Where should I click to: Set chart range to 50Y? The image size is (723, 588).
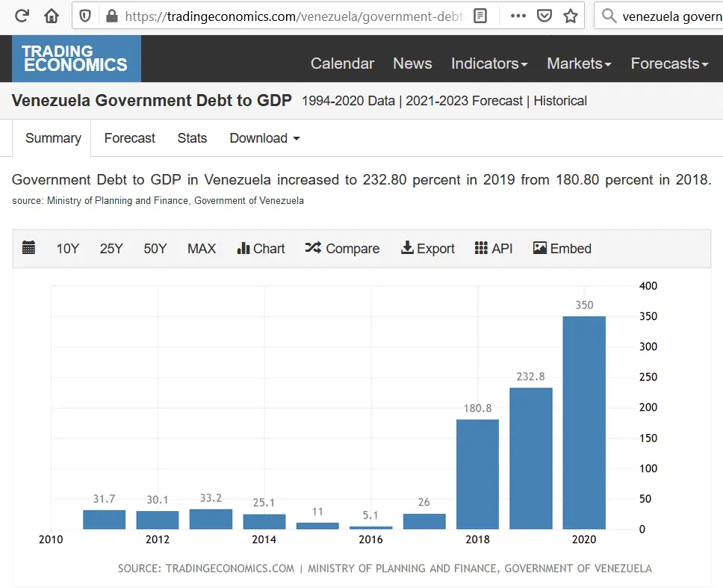click(x=155, y=249)
